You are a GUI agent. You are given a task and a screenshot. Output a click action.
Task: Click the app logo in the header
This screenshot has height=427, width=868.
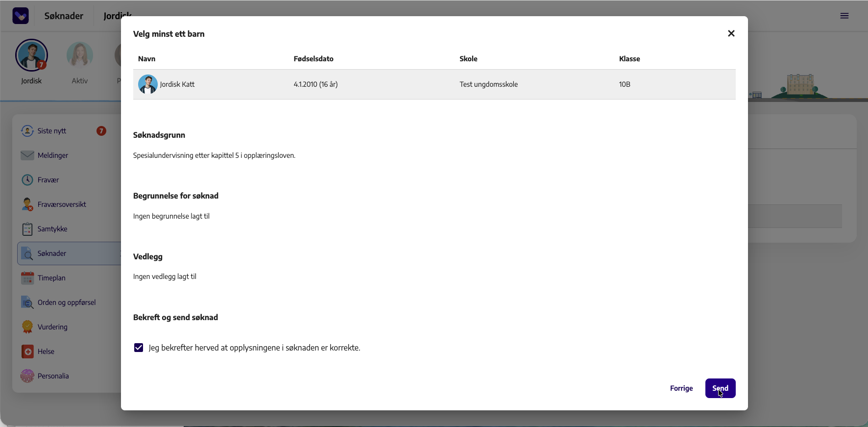(21, 16)
